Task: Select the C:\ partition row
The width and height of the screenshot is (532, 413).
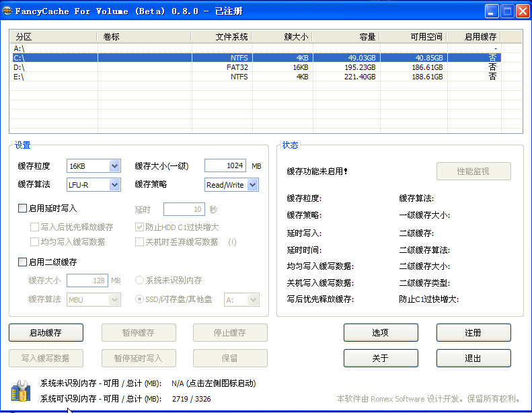Action: pos(257,58)
